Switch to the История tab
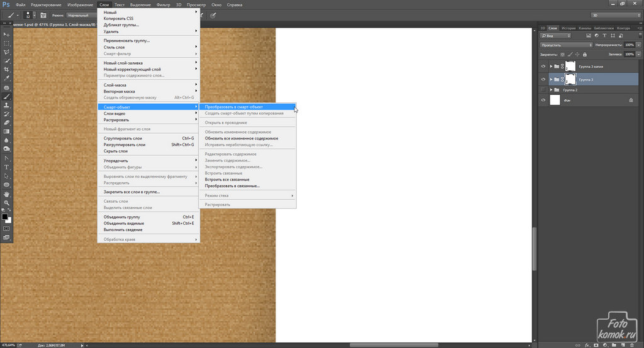The width and height of the screenshot is (644, 348). click(568, 28)
